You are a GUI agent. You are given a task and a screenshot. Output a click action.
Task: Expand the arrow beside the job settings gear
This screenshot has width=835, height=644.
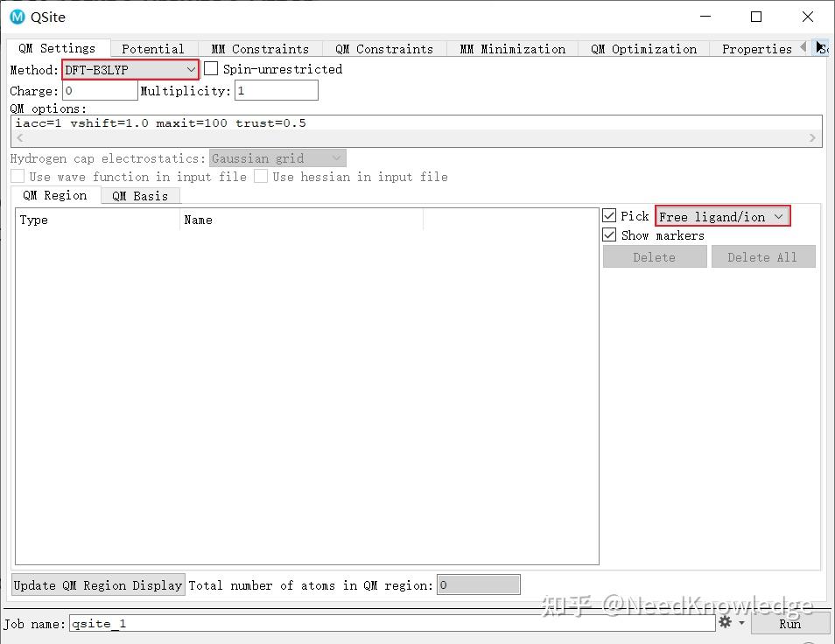point(740,623)
